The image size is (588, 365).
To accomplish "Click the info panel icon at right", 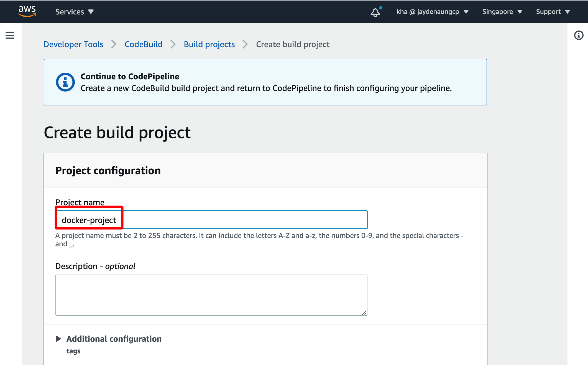I will tap(579, 35).
